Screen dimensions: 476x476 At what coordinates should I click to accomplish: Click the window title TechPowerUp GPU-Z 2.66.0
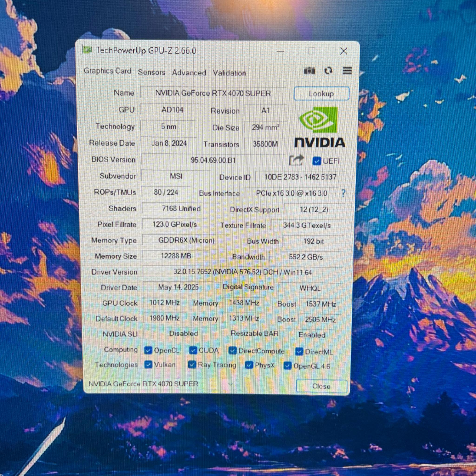(146, 50)
